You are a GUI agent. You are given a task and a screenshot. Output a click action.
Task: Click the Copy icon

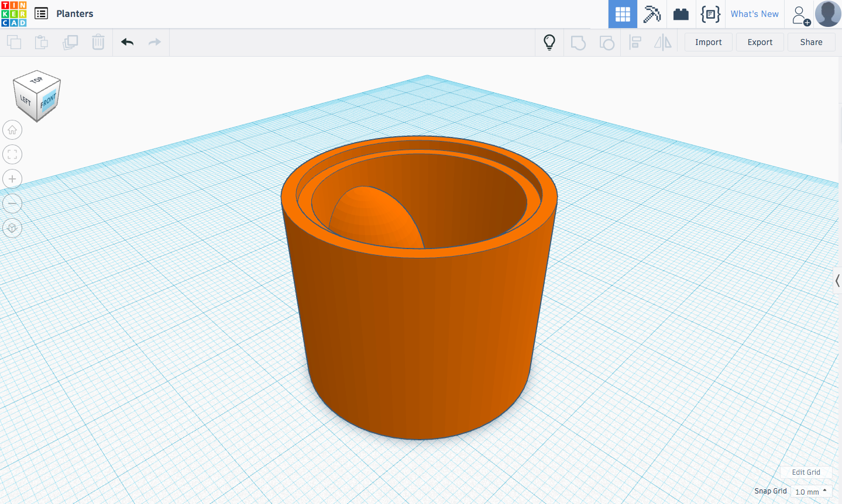(13, 42)
